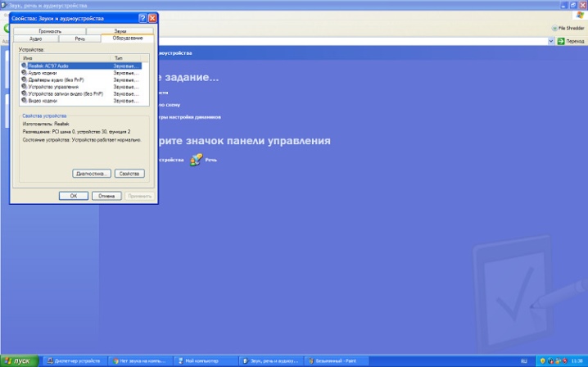Switch to Звук, речь и аудио taskbar item
This screenshot has width=588, height=367.
point(271,361)
